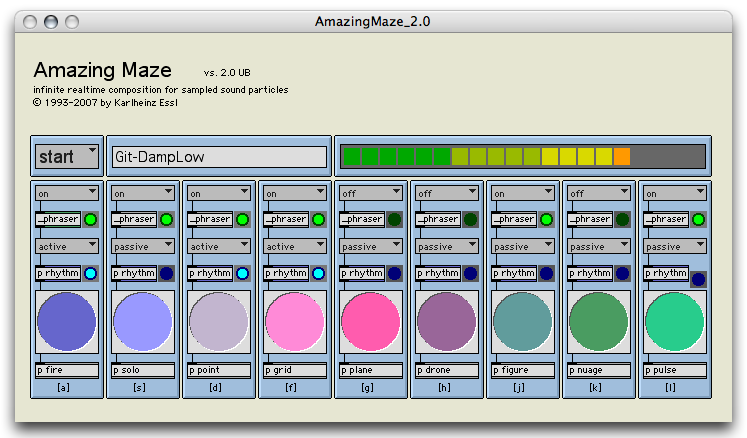
Task: Toggle the green phraser LED in solo channel
Action: [x=166, y=219]
